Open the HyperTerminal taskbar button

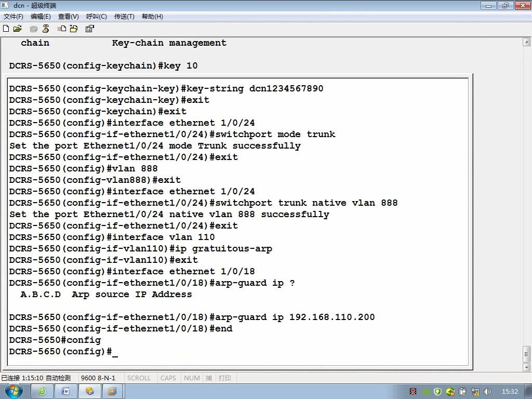[89, 392]
